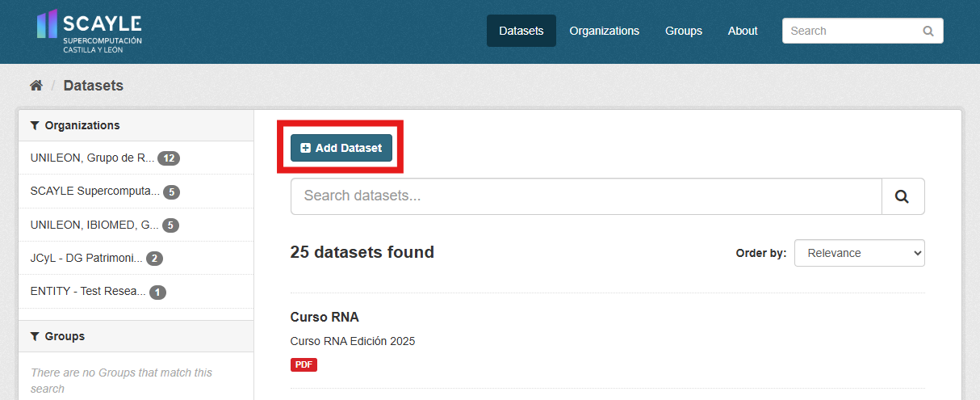Click the home icon in the breadcrumb
The height and width of the screenshot is (400, 980).
point(36,86)
